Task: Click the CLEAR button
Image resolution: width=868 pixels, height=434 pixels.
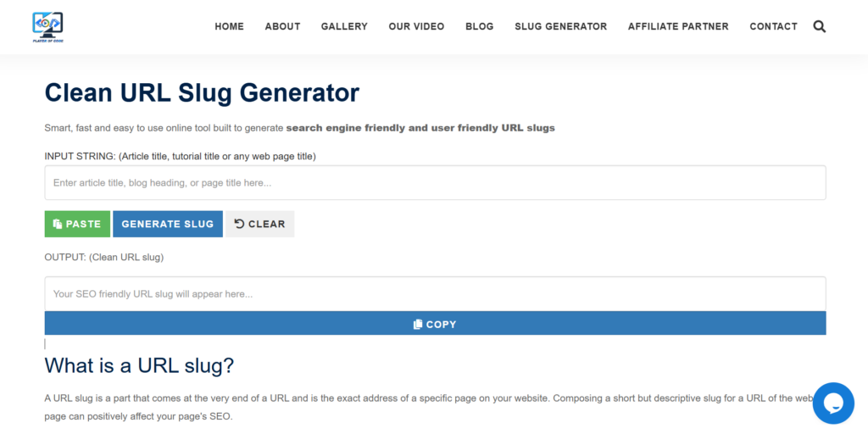Action: pyautogui.click(x=259, y=224)
